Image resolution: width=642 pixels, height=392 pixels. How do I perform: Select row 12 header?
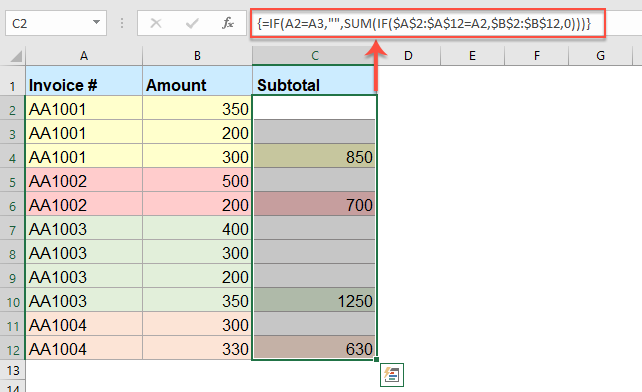[13, 348]
